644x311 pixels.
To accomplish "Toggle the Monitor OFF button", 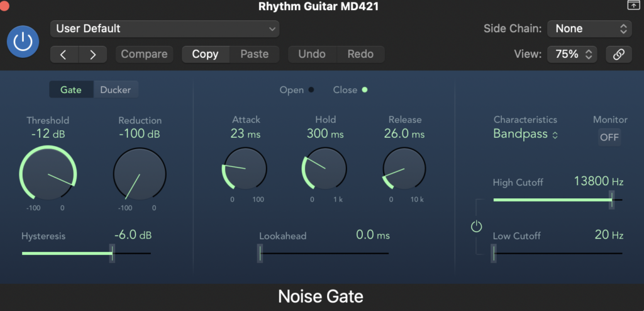I will pos(609,137).
